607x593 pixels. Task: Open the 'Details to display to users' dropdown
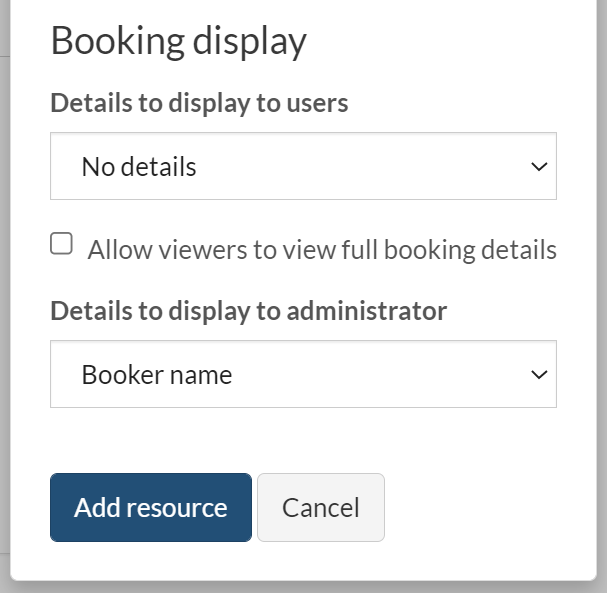tap(302, 166)
